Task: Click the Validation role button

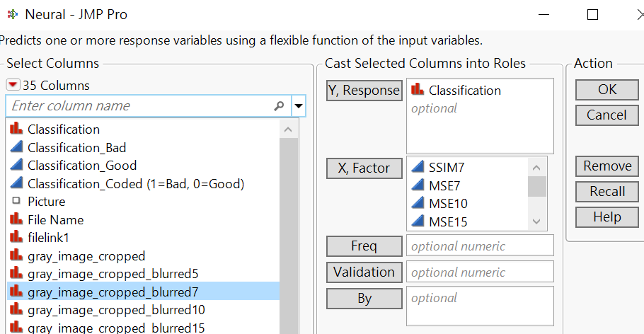Action: tap(364, 272)
